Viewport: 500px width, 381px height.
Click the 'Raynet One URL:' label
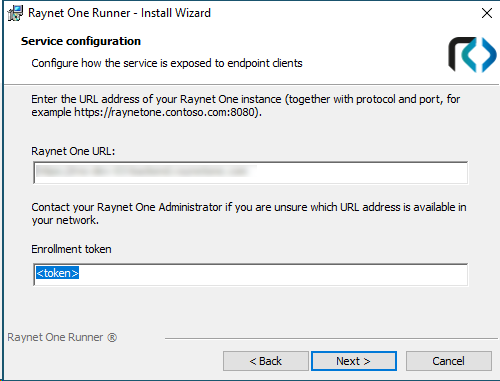click(73, 151)
